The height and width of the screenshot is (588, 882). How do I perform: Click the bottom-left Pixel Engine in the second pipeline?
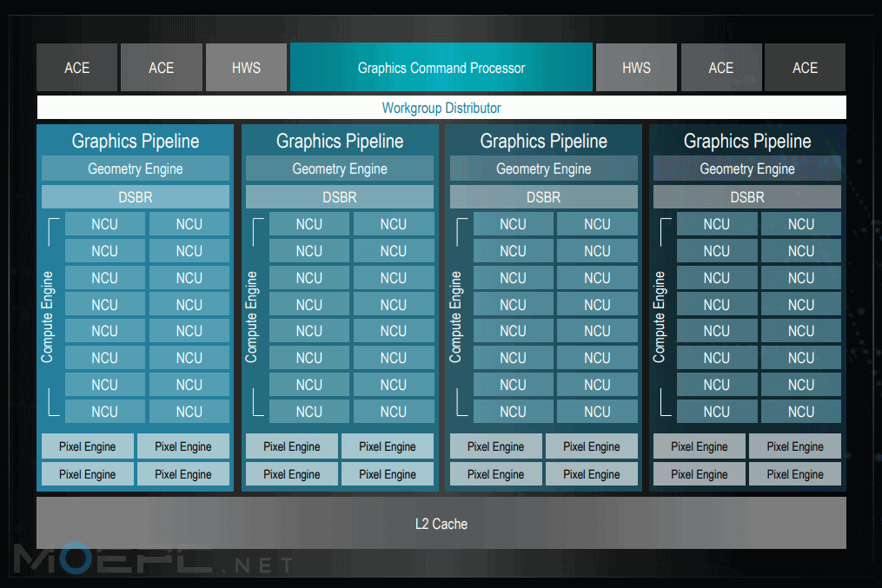click(x=292, y=474)
